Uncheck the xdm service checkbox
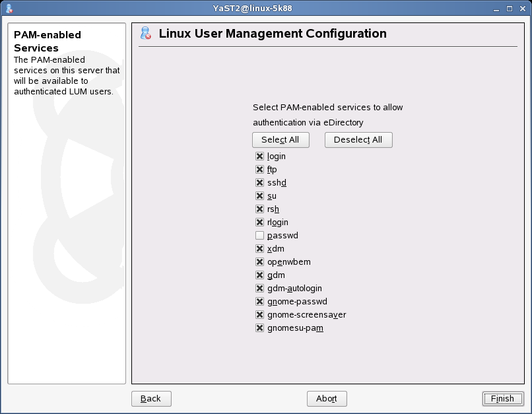 (259, 249)
